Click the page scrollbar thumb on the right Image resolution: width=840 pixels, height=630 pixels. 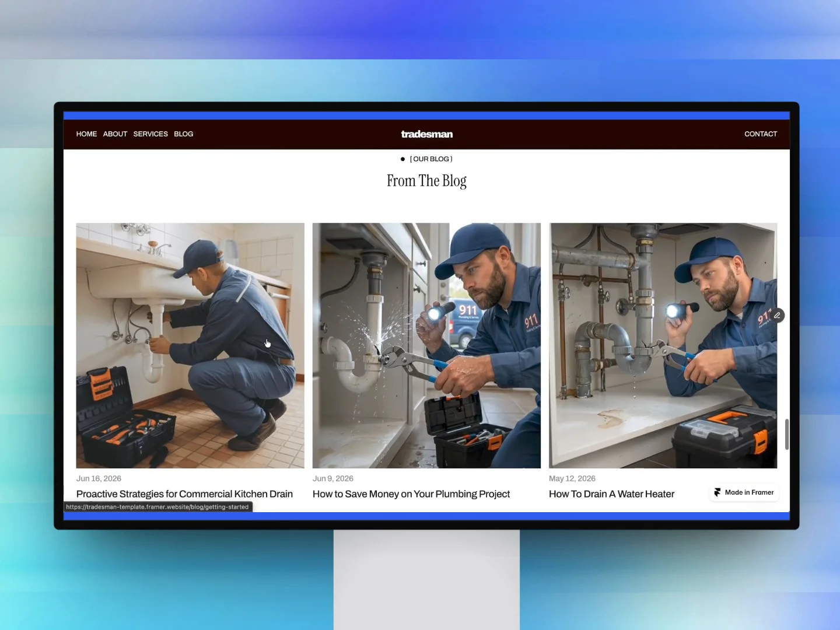[x=786, y=434]
